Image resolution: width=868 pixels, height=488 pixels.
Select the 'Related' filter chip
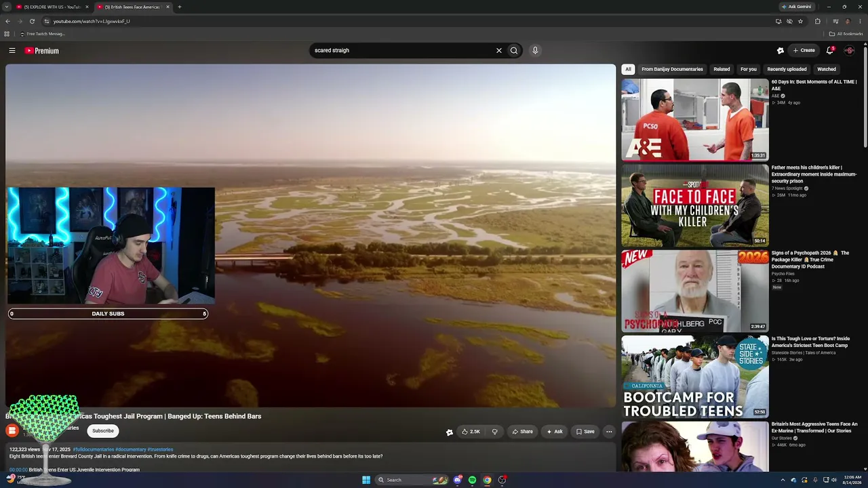[x=722, y=69]
